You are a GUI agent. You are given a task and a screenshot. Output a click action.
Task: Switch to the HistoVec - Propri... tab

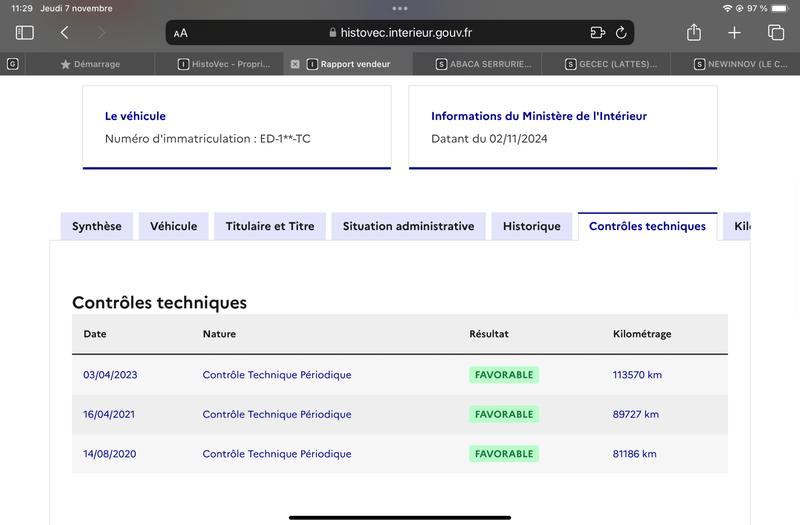click(x=219, y=64)
